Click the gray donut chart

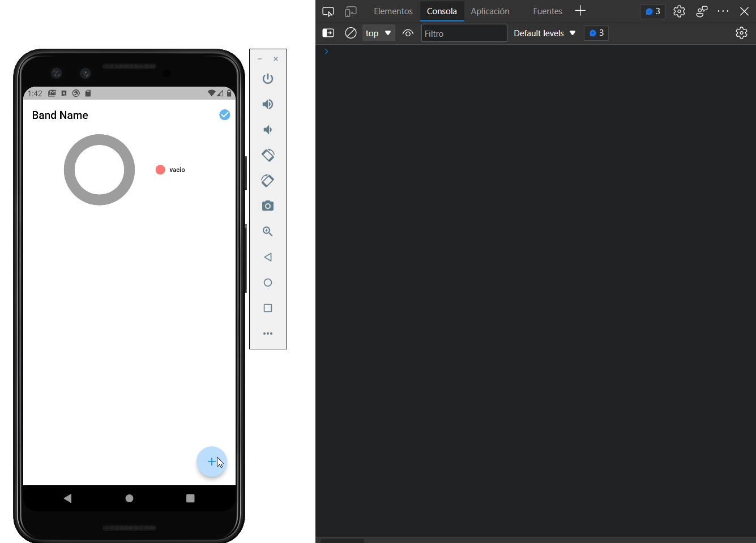pos(99,170)
